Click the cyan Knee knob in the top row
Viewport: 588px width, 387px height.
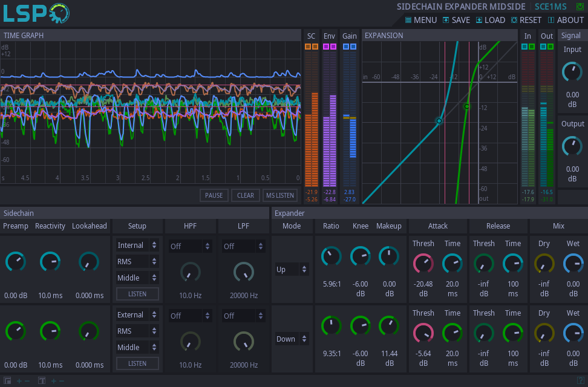pos(361,257)
